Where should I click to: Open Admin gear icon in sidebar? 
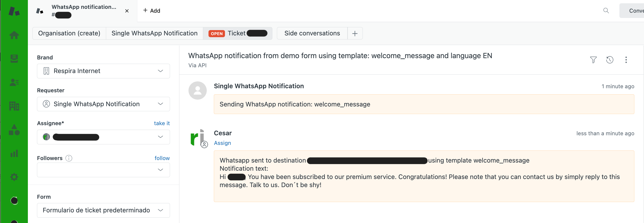point(14,177)
